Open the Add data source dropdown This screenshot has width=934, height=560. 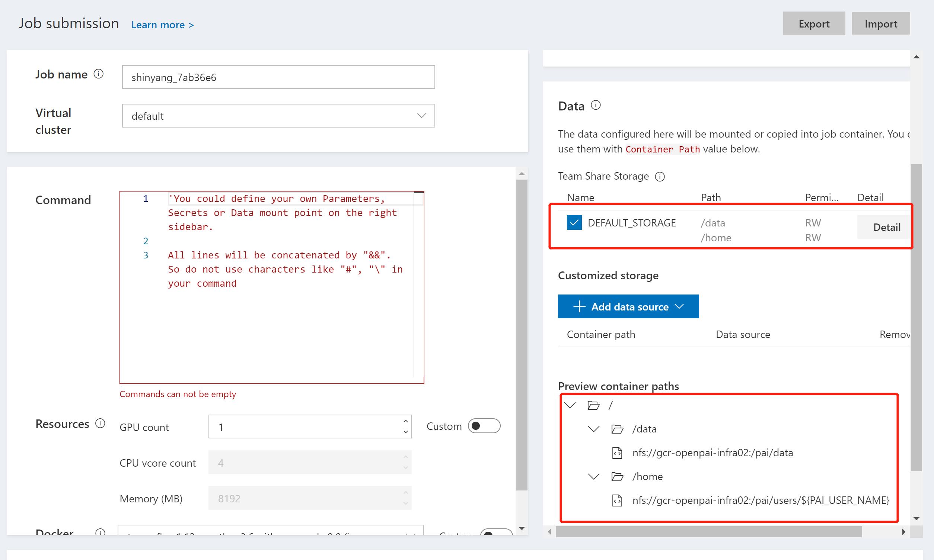[x=628, y=306]
